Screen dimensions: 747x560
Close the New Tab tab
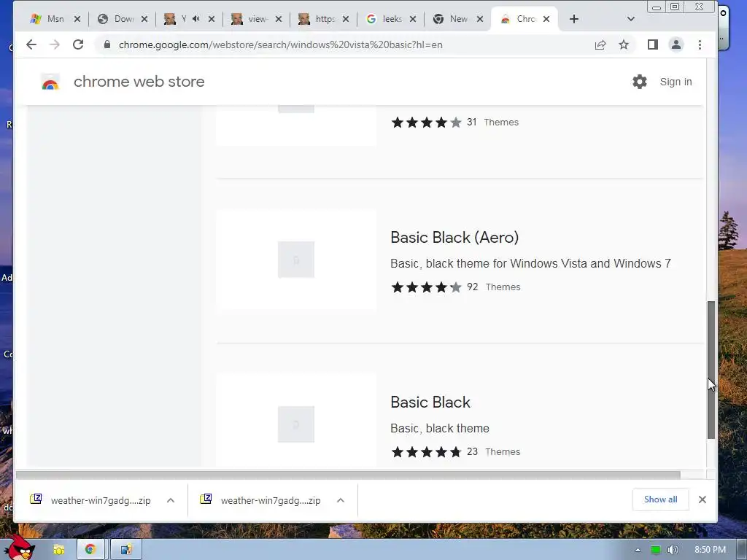[480, 19]
